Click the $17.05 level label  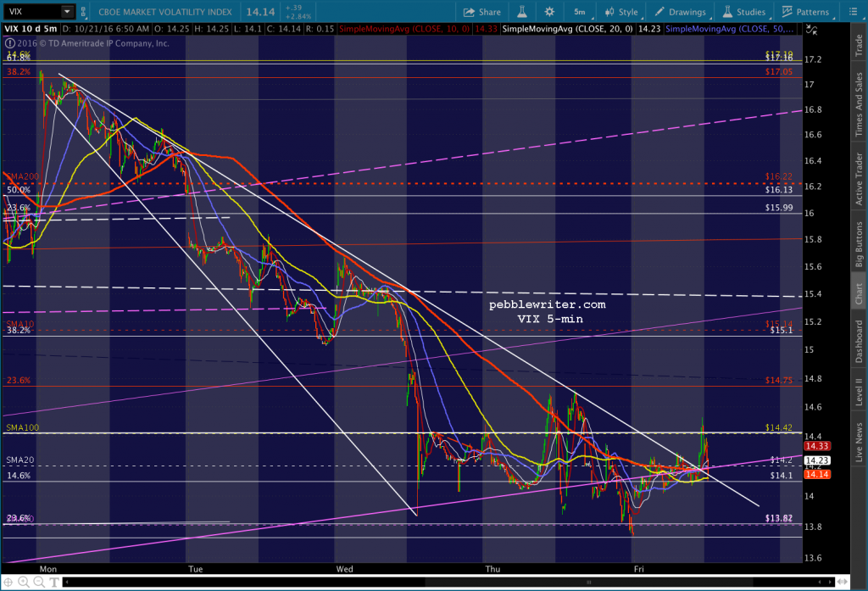coord(779,71)
